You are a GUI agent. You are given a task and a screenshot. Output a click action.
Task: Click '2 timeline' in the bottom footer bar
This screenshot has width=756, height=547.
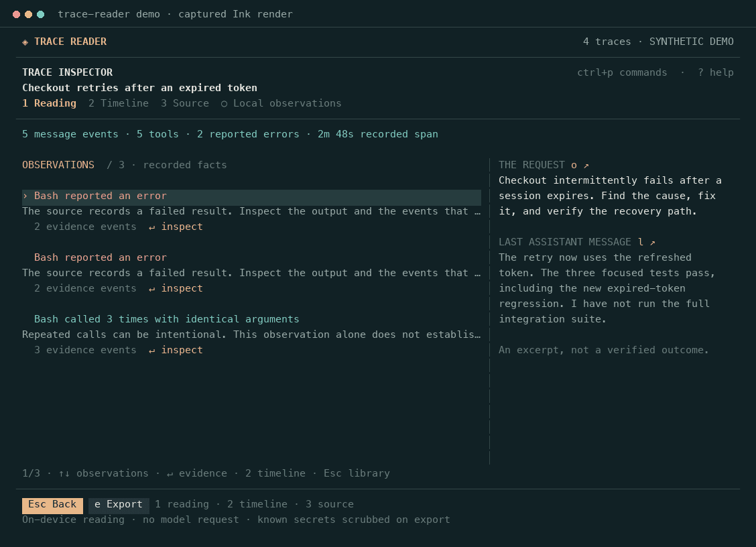point(257,505)
